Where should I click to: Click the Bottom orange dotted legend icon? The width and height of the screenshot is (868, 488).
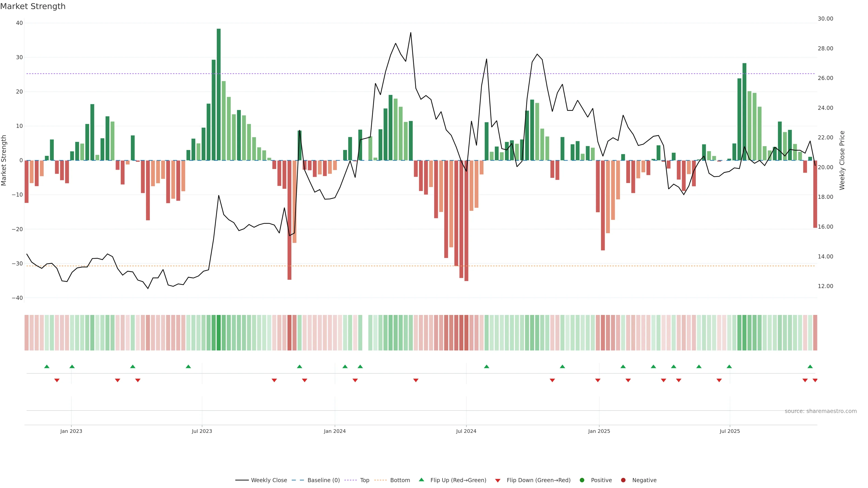[380, 480]
